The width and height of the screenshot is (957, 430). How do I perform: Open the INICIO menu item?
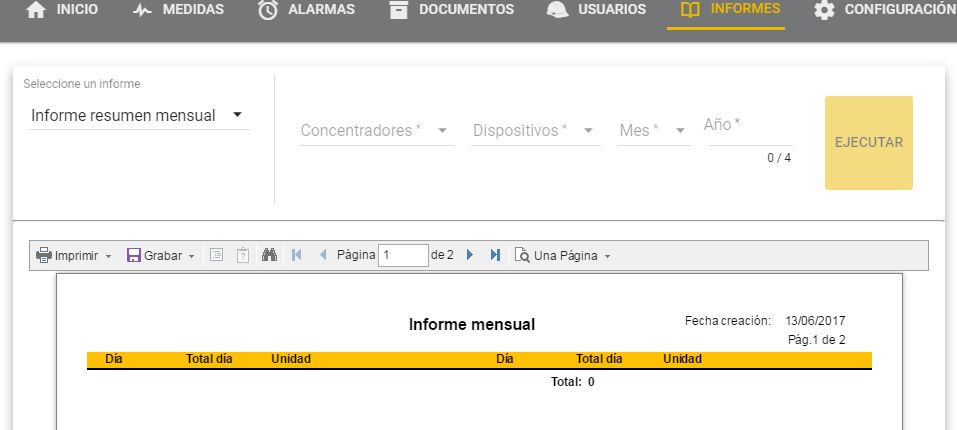coord(77,10)
